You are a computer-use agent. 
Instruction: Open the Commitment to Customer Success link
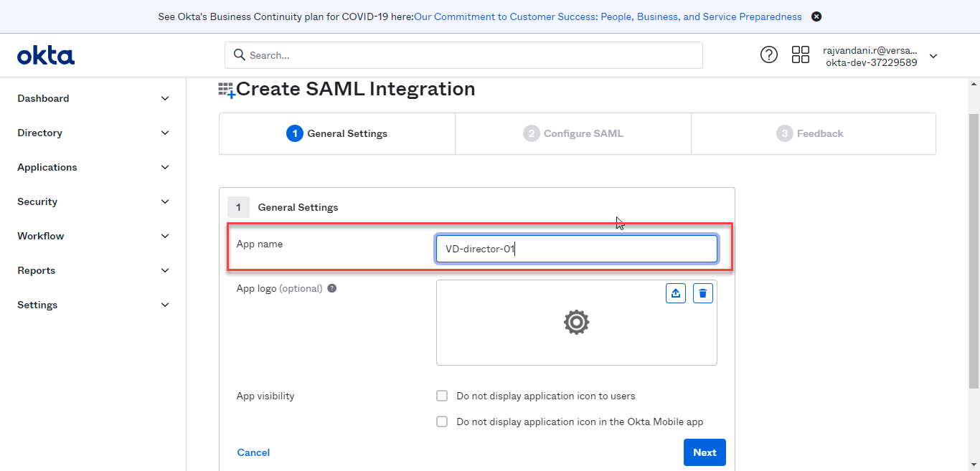pyautogui.click(x=608, y=16)
